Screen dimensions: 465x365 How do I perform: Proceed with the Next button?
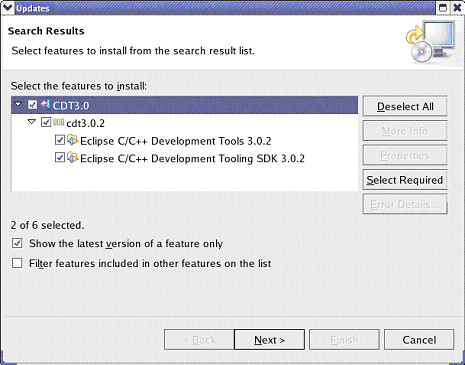coord(269,340)
